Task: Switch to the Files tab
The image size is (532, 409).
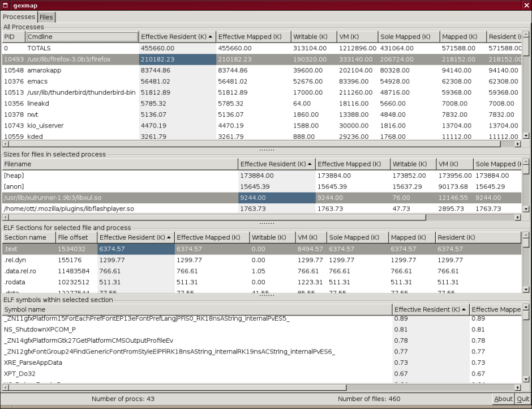Action: (46, 17)
